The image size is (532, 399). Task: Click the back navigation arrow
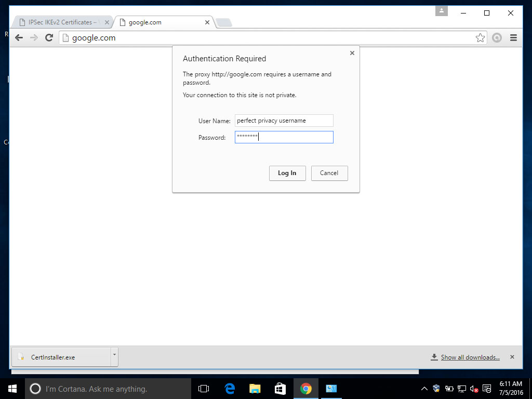tap(19, 37)
